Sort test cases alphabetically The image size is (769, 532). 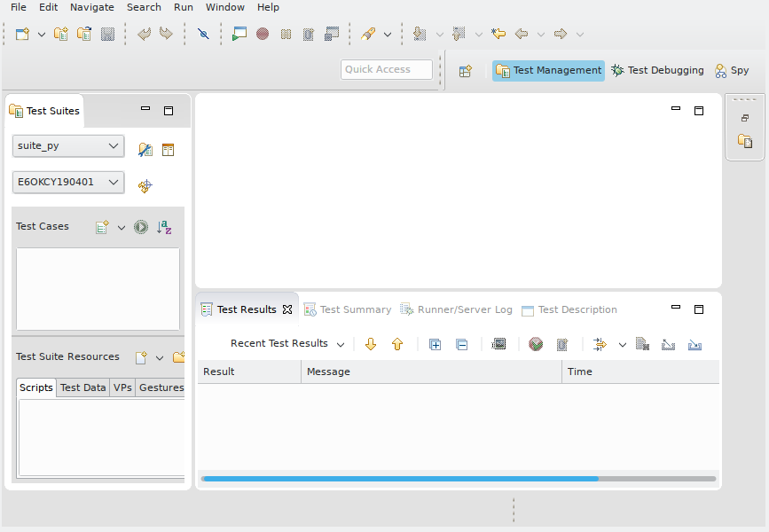point(164,227)
